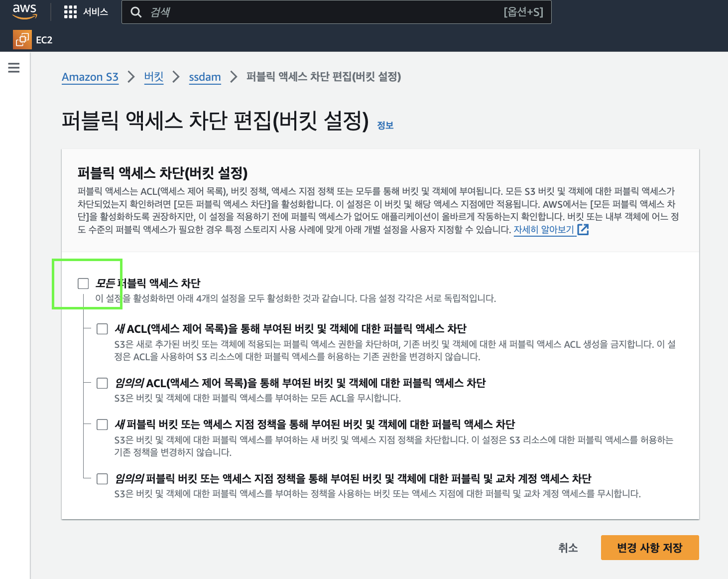Open the 버킷 breadcrumb link
This screenshot has height=579, width=728.
154,77
